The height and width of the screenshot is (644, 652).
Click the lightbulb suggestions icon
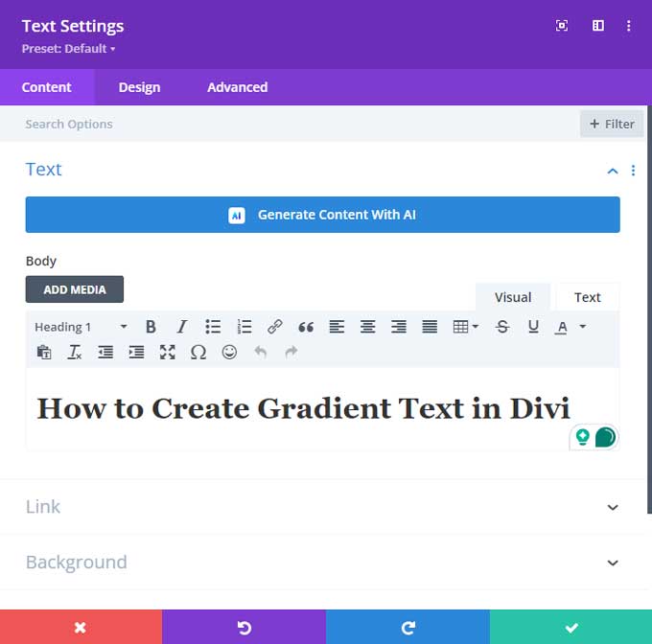pyautogui.click(x=583, y=437)
